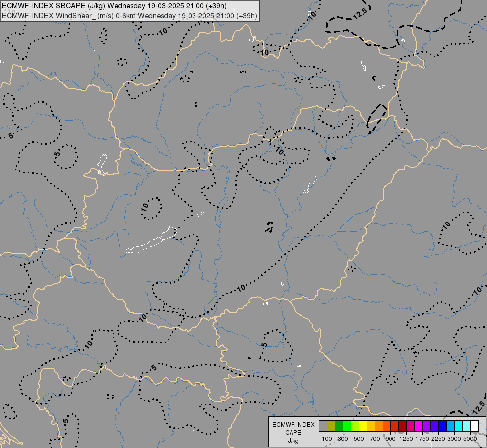
Task: Click the olive swatch in CAPE legend
Action: tap(331, 426)
